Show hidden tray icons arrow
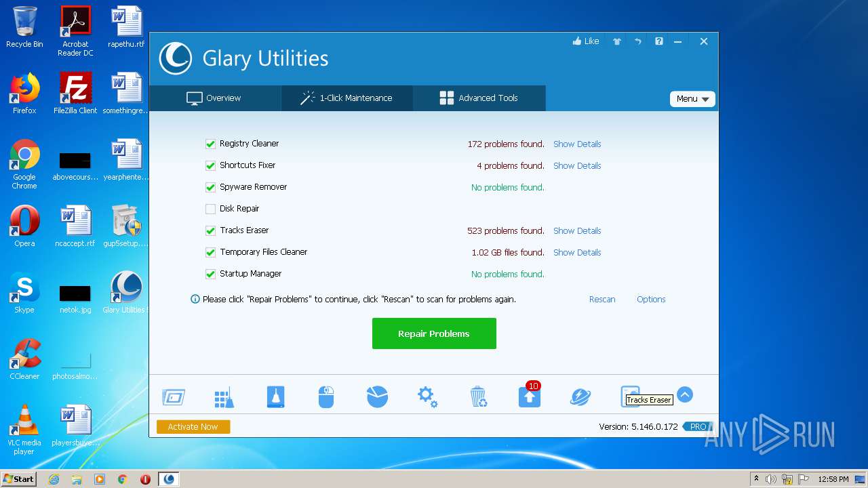Viewport: 868px width, 488px height. pyautogui.click(x=756, y=479)
